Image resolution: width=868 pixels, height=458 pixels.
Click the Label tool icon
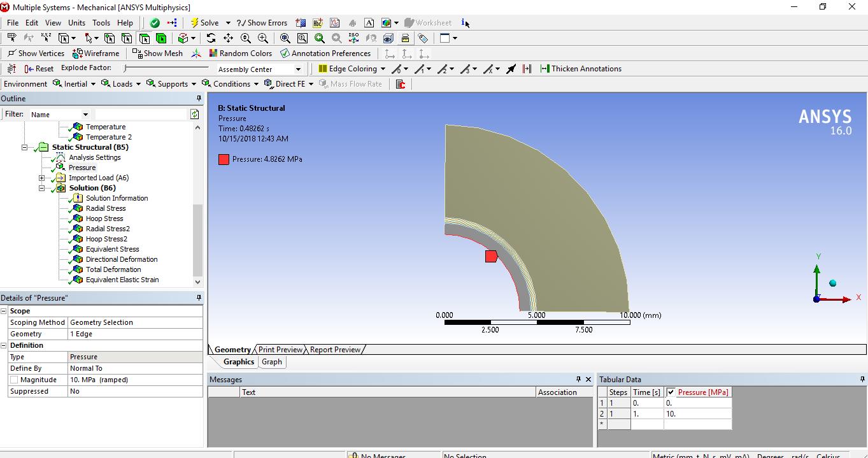[x=11, y=38]
